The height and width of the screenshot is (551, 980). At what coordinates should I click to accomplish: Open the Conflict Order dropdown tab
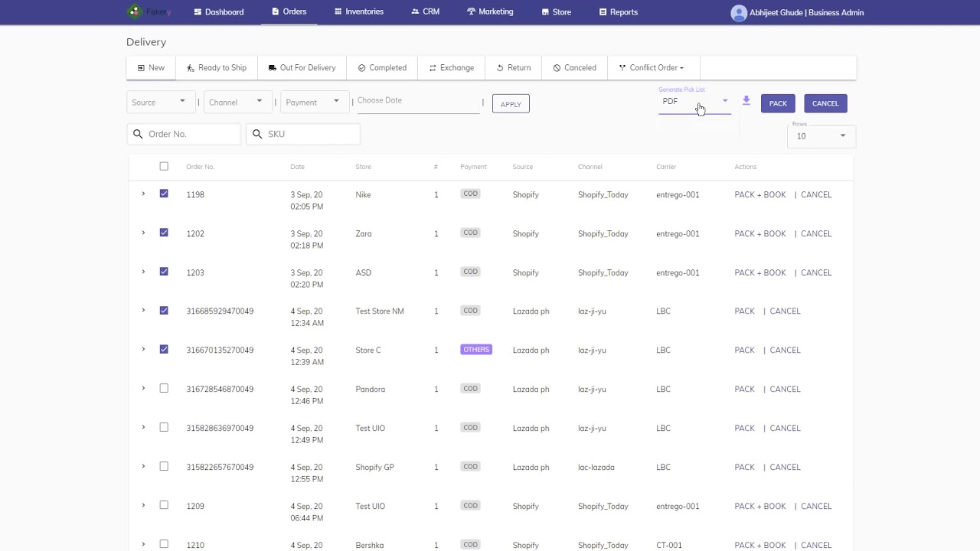pyautogui.click(x=653, y=67)
